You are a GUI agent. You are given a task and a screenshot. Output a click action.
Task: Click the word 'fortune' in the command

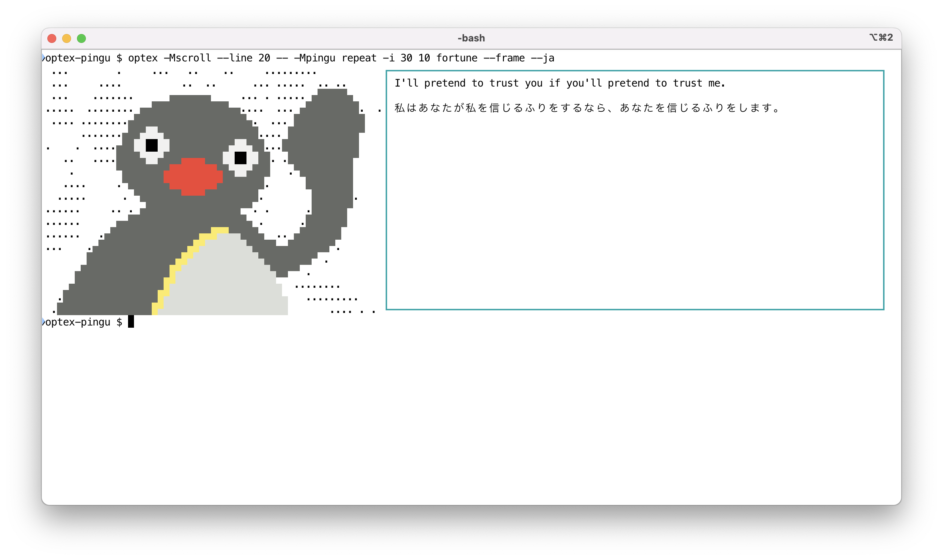point(456,58)
